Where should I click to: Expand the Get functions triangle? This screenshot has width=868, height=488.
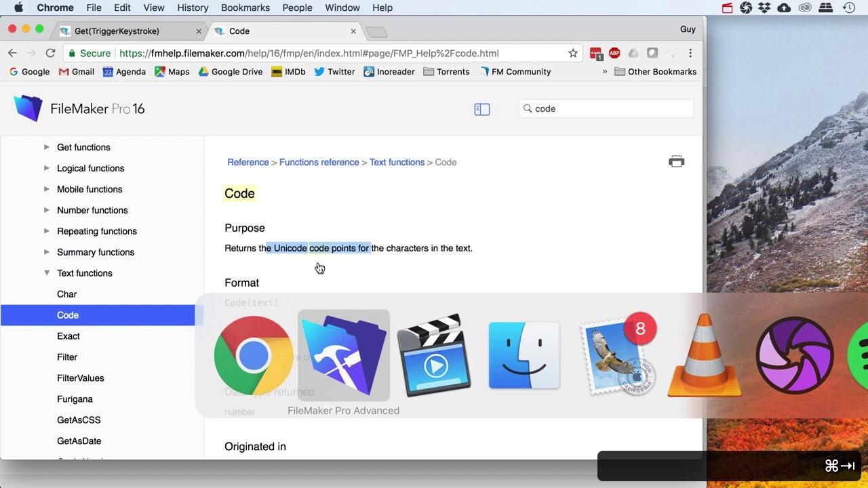coord(47,147)
